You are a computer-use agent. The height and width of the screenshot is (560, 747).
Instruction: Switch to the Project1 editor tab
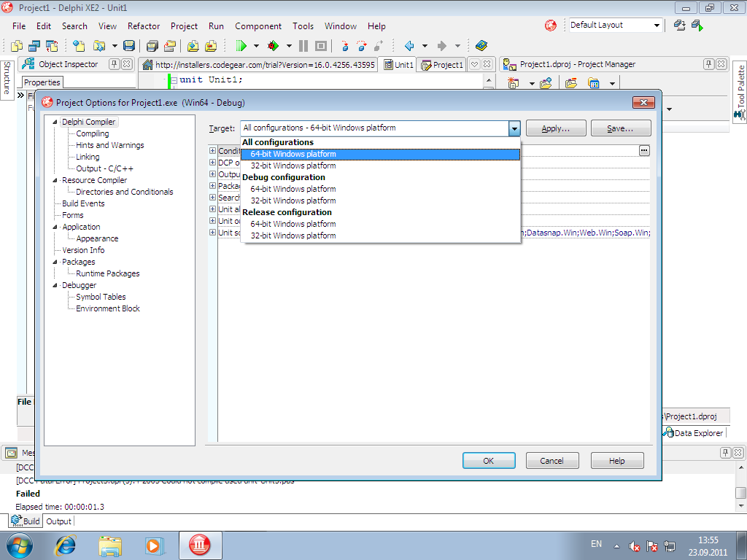point(442,65)
